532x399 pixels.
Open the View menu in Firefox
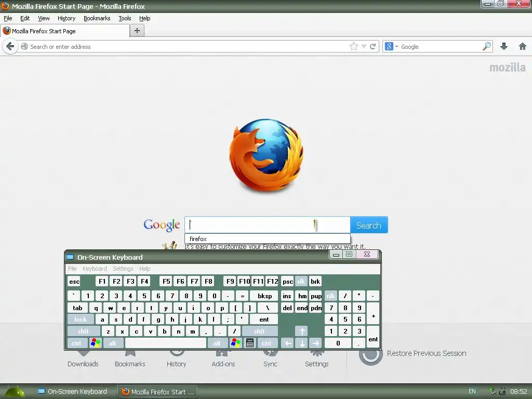tap(44, 18)
